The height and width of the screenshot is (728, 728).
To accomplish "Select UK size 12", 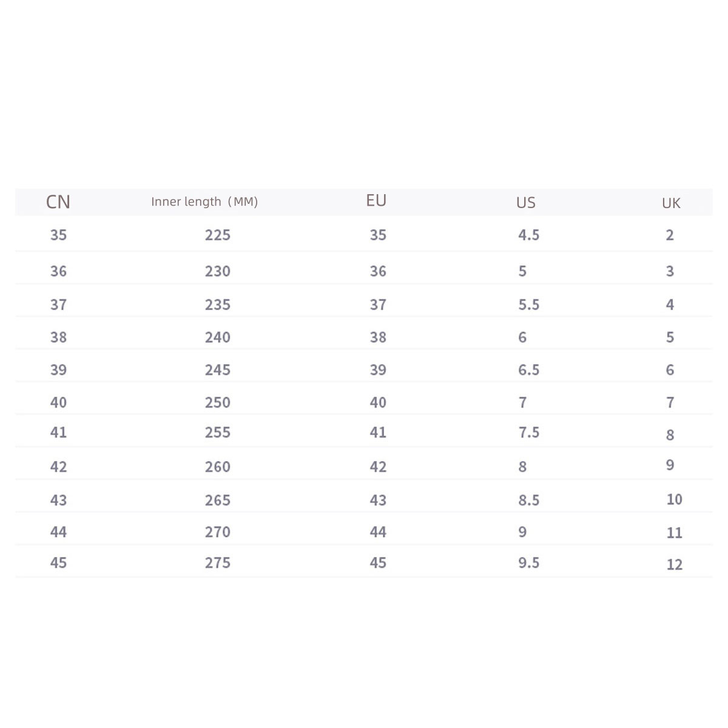I will tap(674, 565).
